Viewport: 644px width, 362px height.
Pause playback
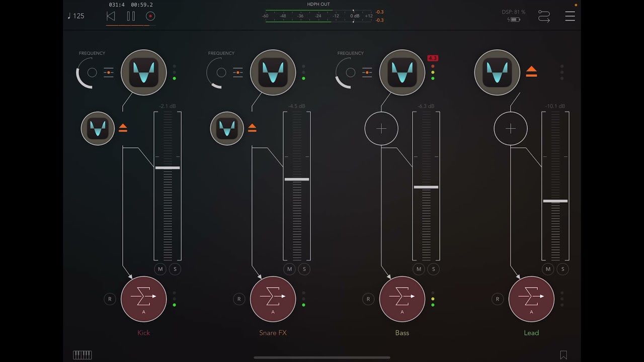pyautogui.click(x=131, y=16)
